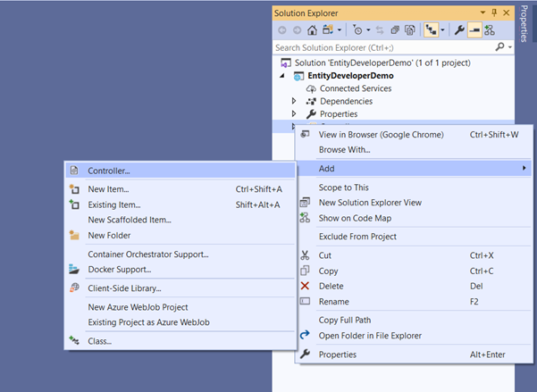Select Controller... in Add submenu

[180, 171]
